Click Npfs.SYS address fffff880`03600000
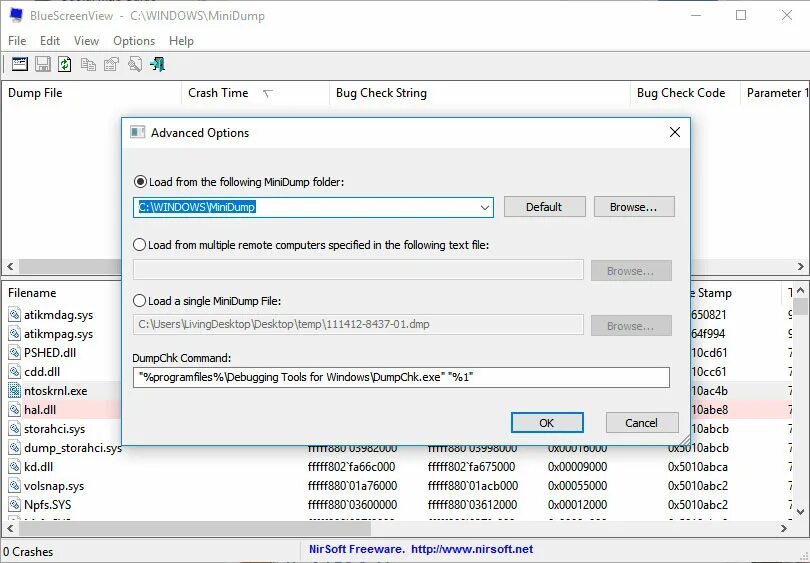This screenshot has width=810, height=563. coord(352,505)
